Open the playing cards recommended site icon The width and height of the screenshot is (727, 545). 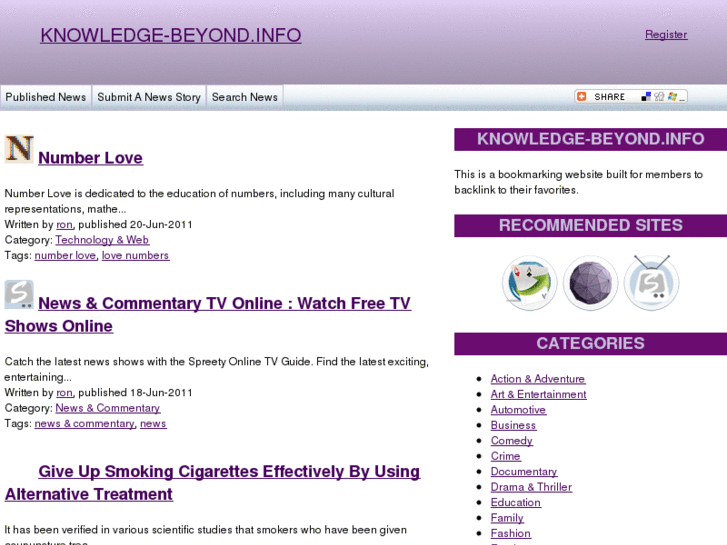(x=529, y=283)
